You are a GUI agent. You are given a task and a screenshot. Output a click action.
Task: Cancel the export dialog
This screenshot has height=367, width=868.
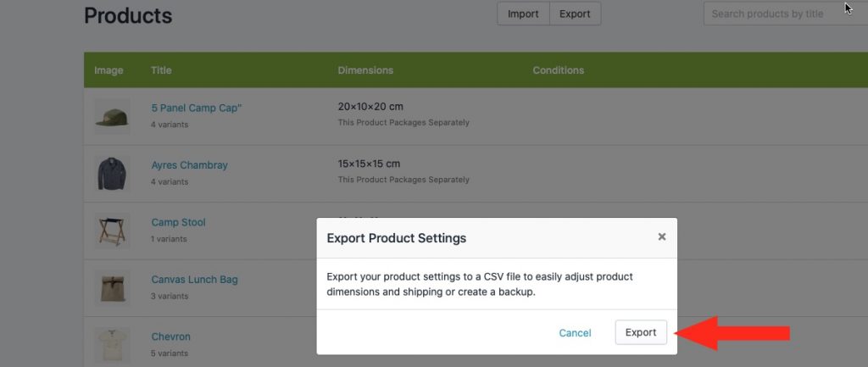(576, 333)
